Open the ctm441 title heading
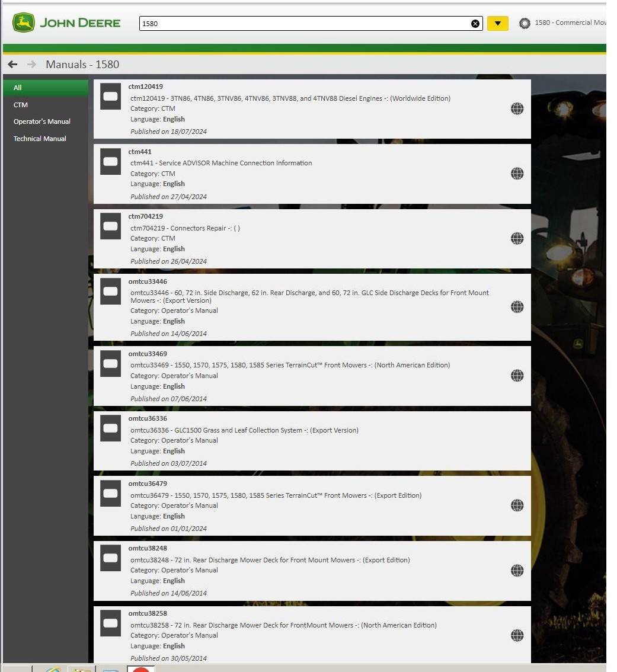The height and width of the screenshot is (672, 617). (x=140, y=152)
